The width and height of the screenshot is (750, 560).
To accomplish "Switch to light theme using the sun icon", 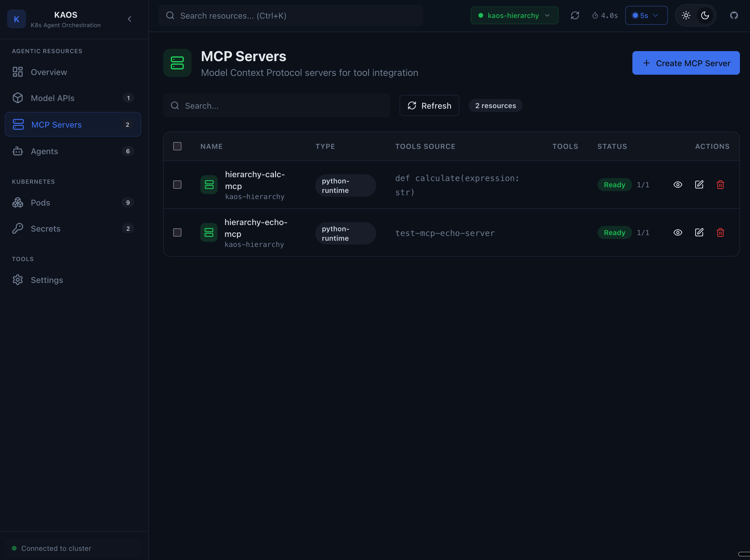I will click(x=686, y=15).
